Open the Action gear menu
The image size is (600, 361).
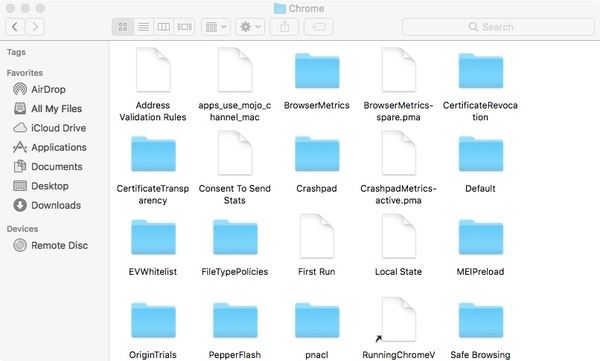pos(250,27)
